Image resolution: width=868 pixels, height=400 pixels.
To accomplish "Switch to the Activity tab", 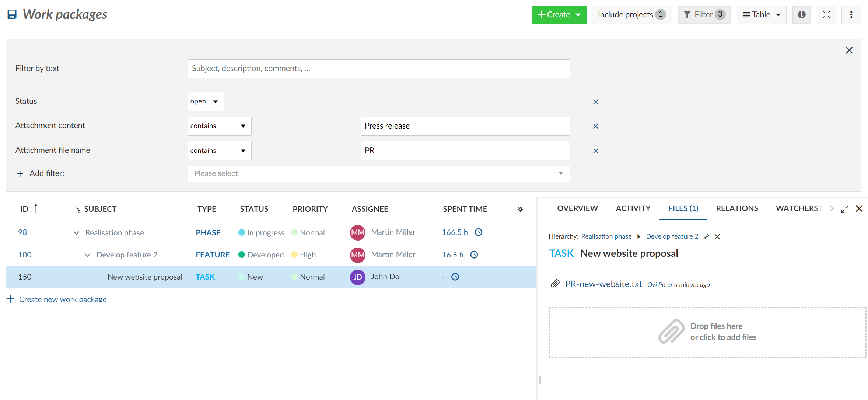I will tap(633, 208).
